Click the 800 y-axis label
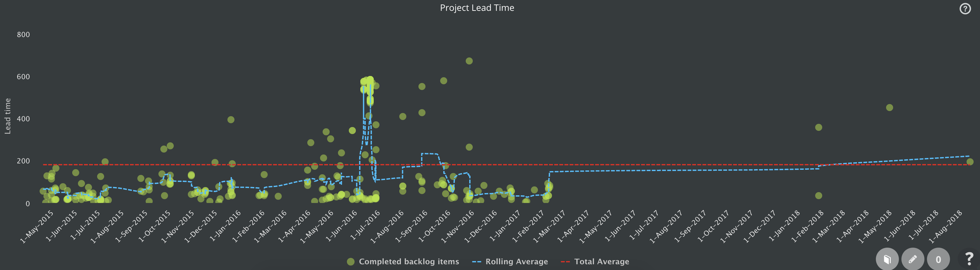The image size is (980, 270). (x=23, y=34)
